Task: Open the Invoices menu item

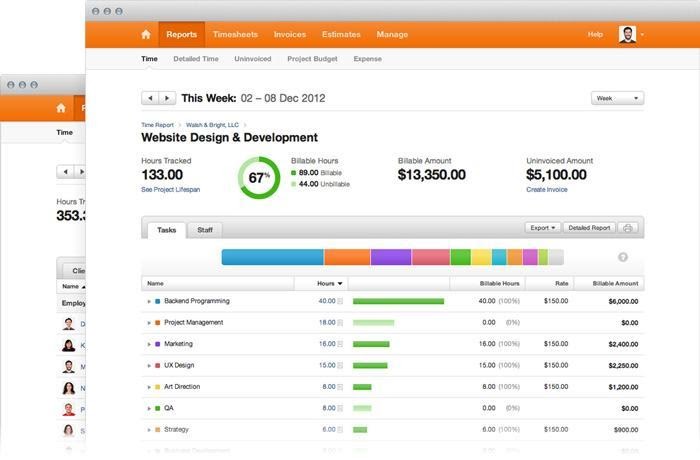Action: pos(290,34)
